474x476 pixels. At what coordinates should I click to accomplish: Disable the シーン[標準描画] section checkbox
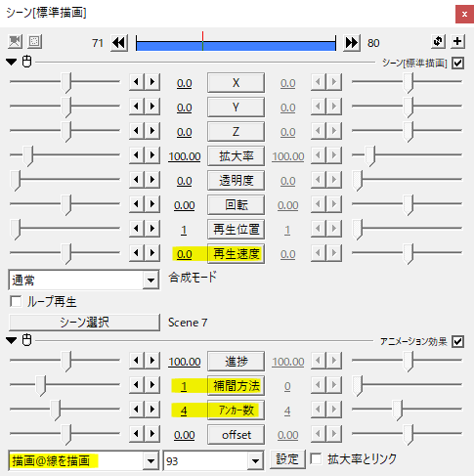click(x=457, y=63)
